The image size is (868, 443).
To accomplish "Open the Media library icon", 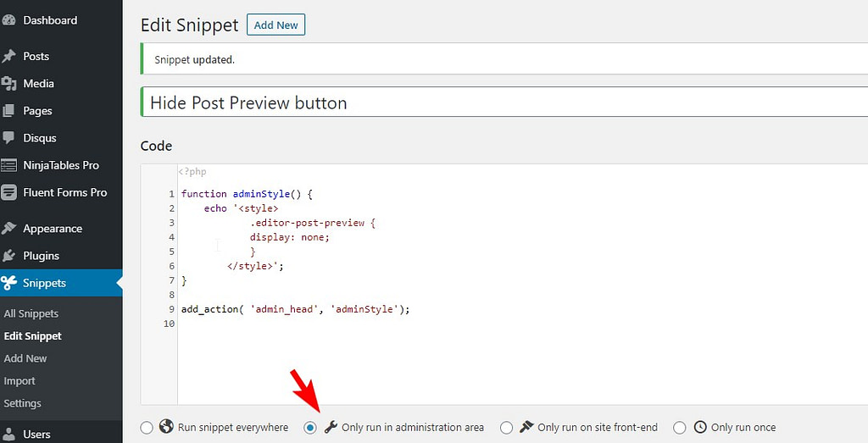I will pos(8,84).
